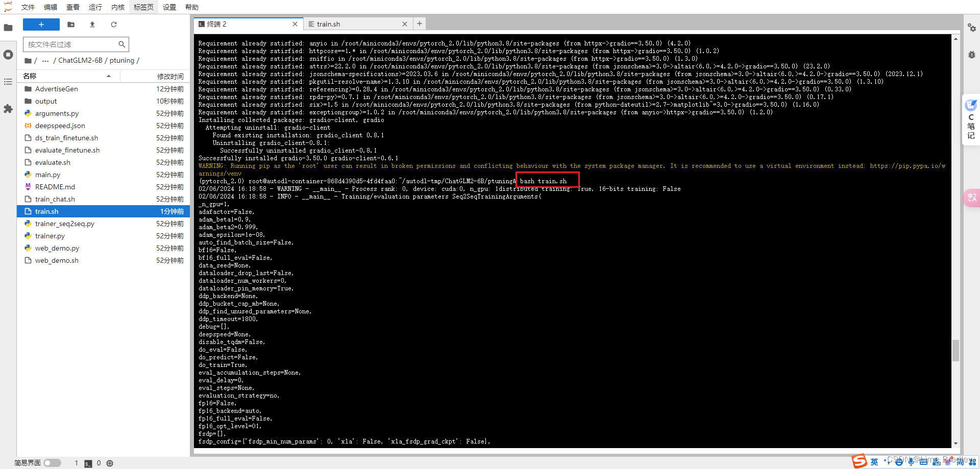The height and width of the screenshot is (469, 980).
Task: Refresh the file list
Action: 114,24
